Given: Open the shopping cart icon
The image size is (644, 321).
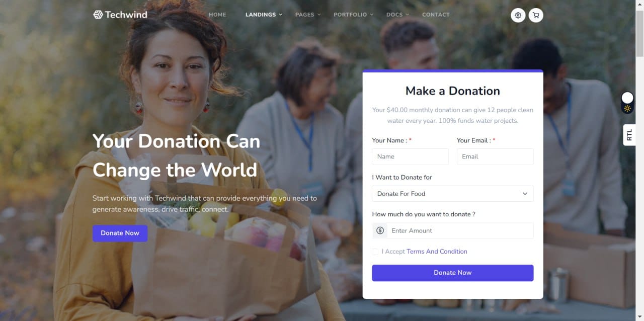Looking at the screenshot, I should (x=536, y=15).
